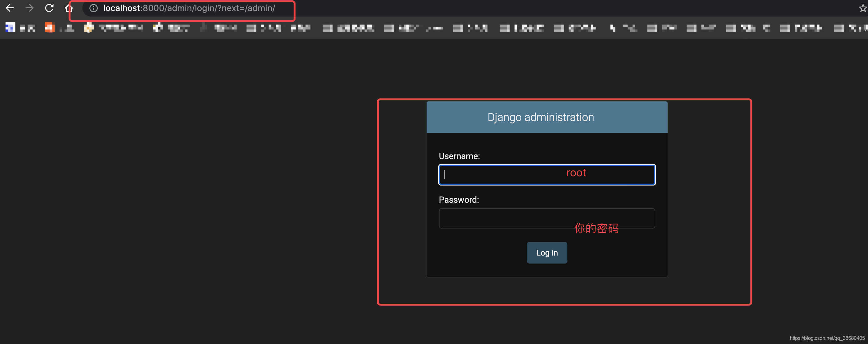Open the orange favicon bookmark

pos(49,28)
